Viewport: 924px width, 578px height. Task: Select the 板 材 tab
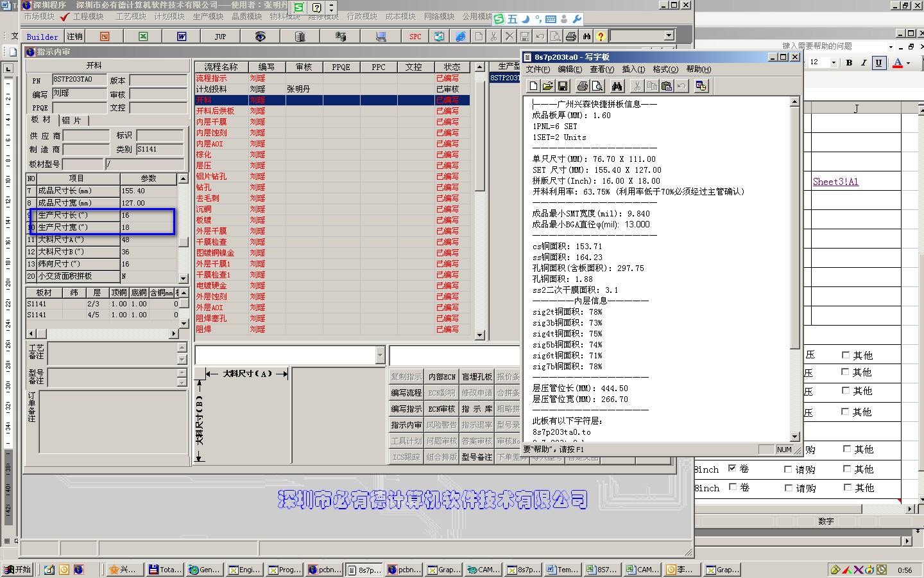(41, 120)
